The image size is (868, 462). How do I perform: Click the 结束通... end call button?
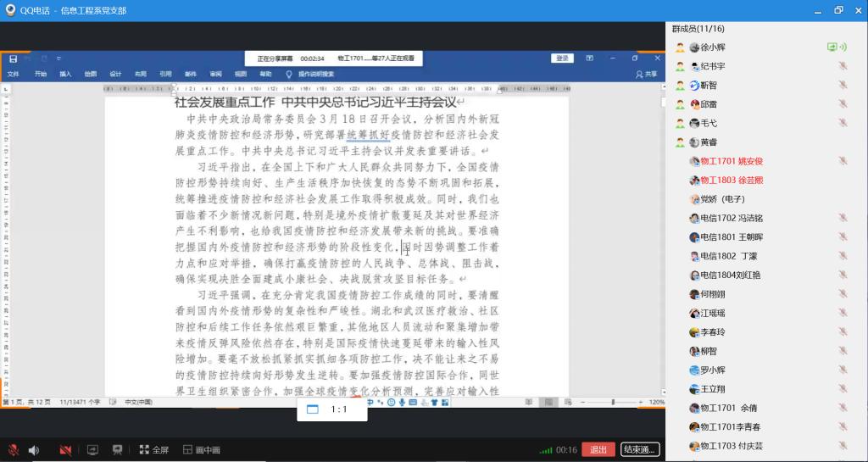639,449
